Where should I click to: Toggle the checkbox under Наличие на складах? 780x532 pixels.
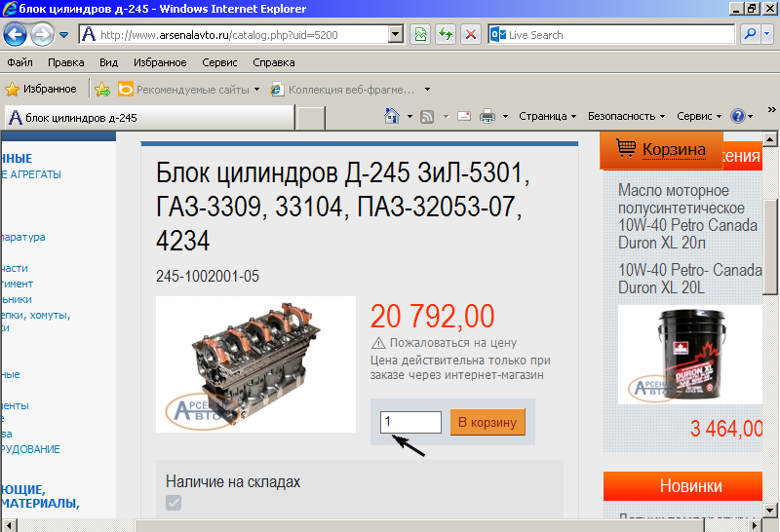point(174,503)
